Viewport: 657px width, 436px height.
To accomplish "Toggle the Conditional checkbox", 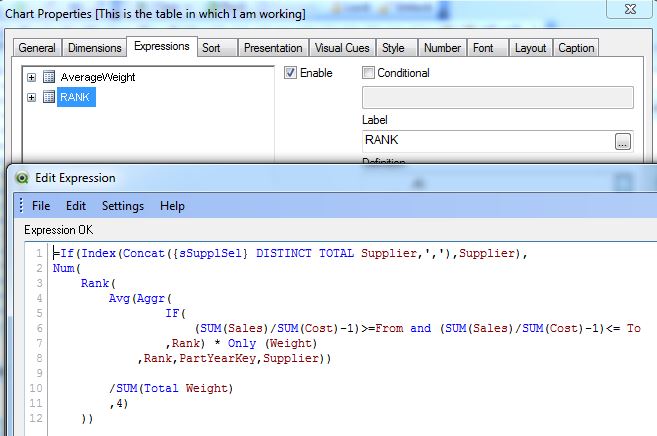I will pos(368,72).
